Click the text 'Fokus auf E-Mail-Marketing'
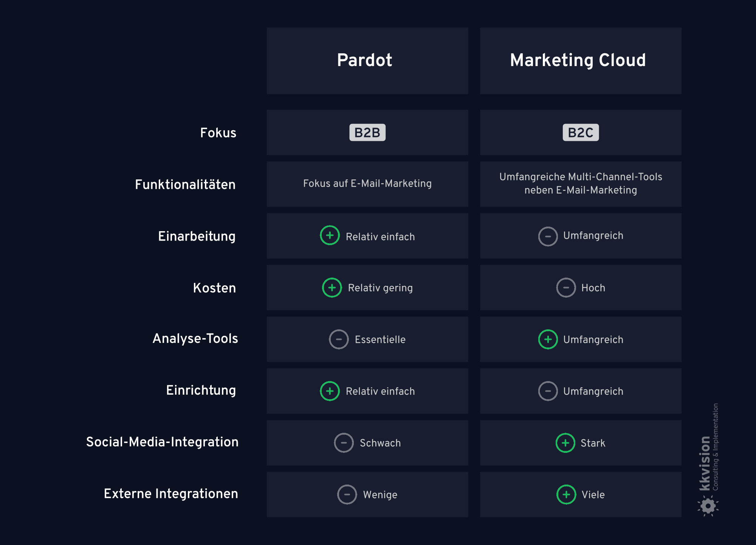This screenshot has height=545, width=756. click(x=367, y=184)
